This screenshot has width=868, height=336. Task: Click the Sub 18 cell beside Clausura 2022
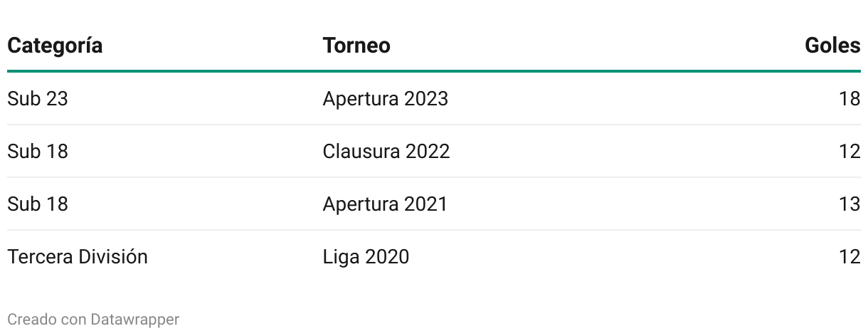(38, 151)
